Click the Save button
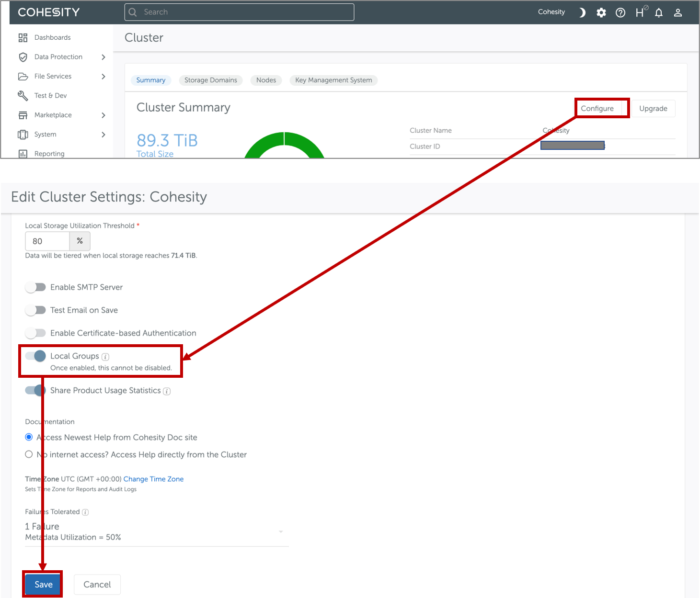This screenshot has width=700, height=598. (43, 585)
